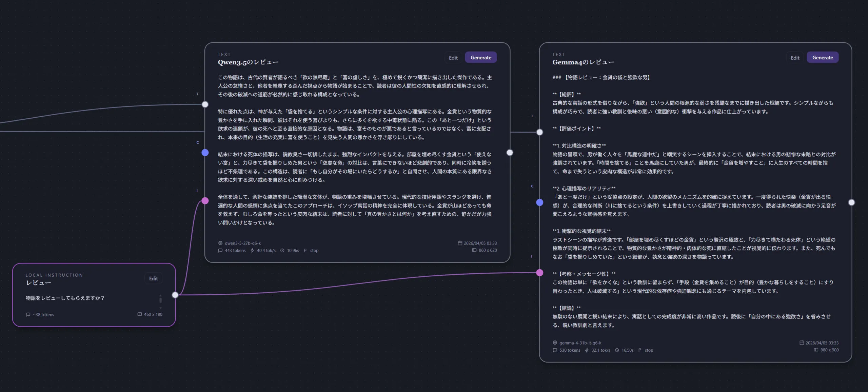Image resolution: width=868 pixels, height=392 pixels.
Task: Generate the Gemma4のレビュー node output
Action: 823,58
